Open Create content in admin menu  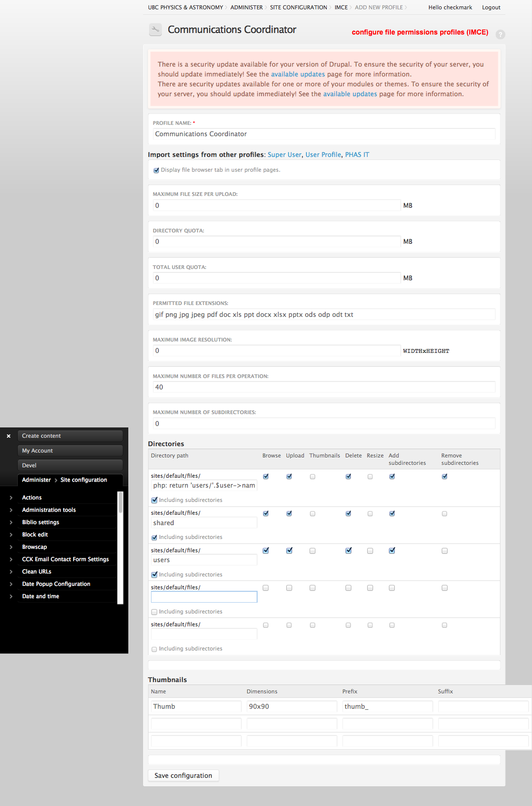pos(70,436)
